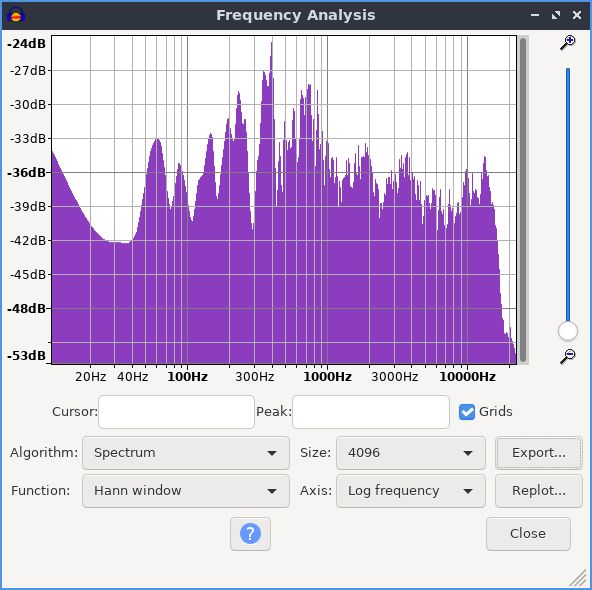This screenshot has width=592, height=590.
Task: Click the Replot... button
Action: point(539,491)
